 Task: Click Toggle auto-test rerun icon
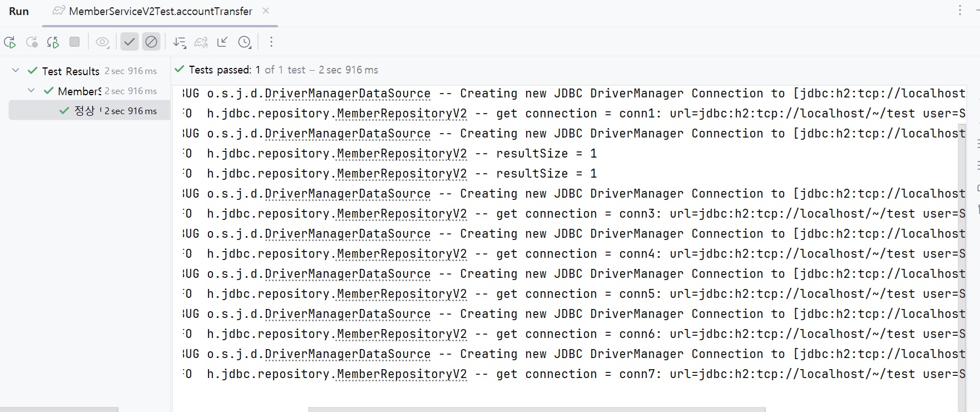(x=53, y=42)
